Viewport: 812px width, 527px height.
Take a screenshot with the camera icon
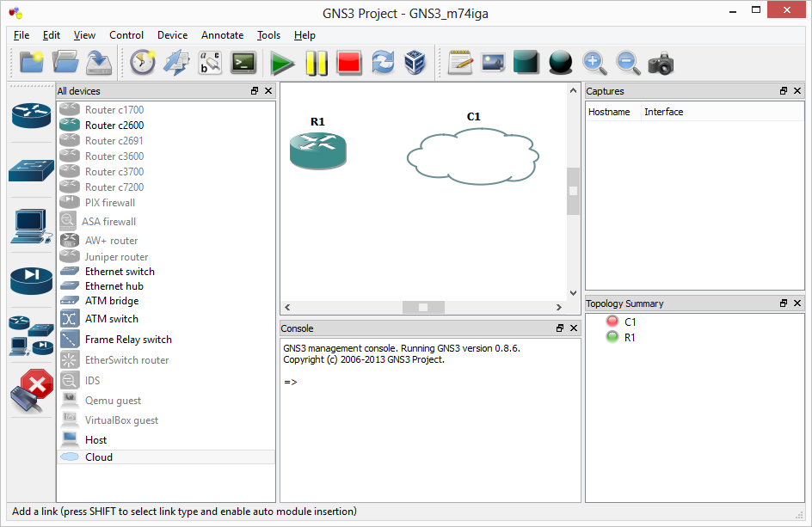[x=661, y=64]
